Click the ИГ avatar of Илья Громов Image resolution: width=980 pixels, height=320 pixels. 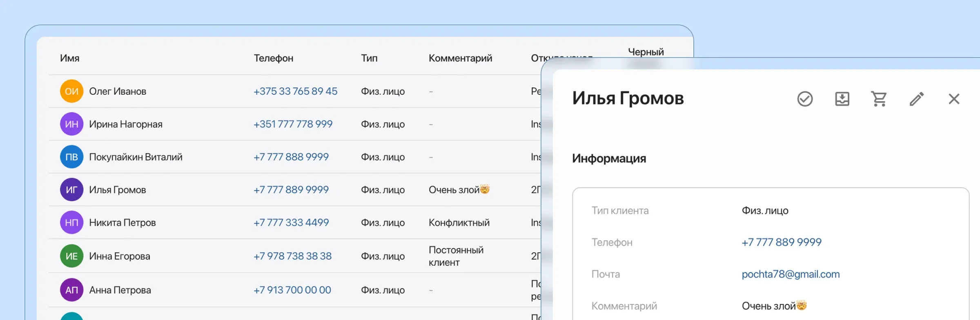(x=71, y=190)
